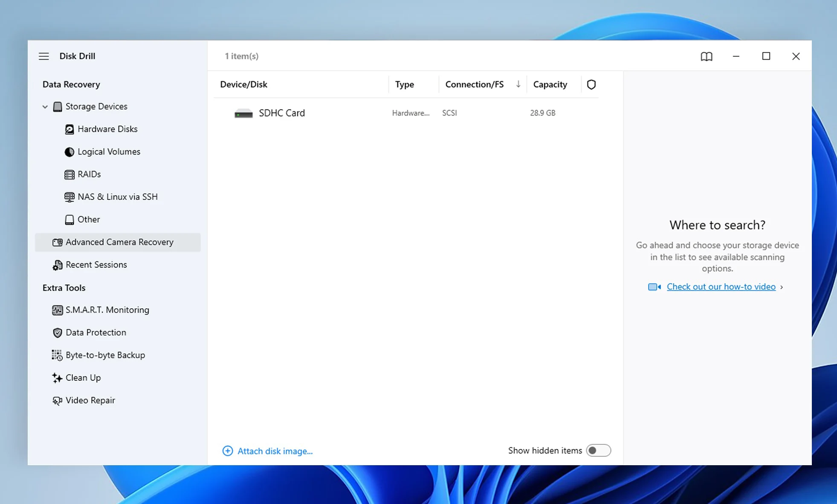Sort by Device/Disk column
The width and height of the screenshot is (837, 504).
click(x=243, y=84)
